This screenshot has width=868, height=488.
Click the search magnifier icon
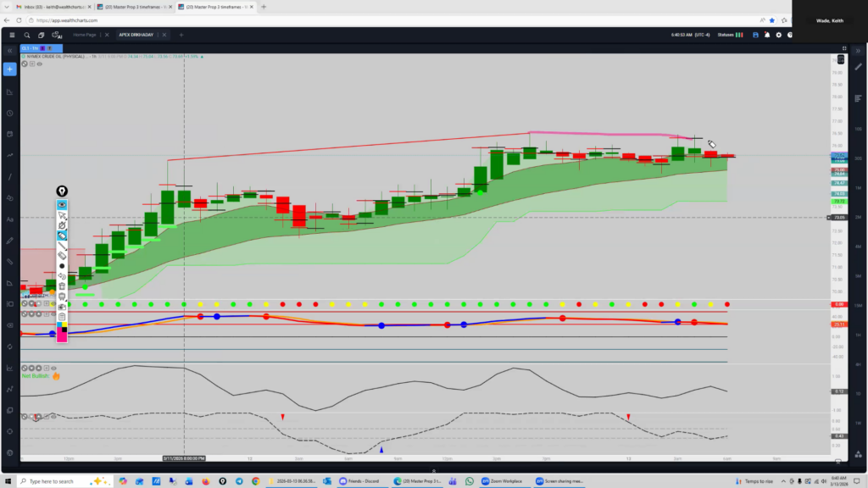pos(27,35)
